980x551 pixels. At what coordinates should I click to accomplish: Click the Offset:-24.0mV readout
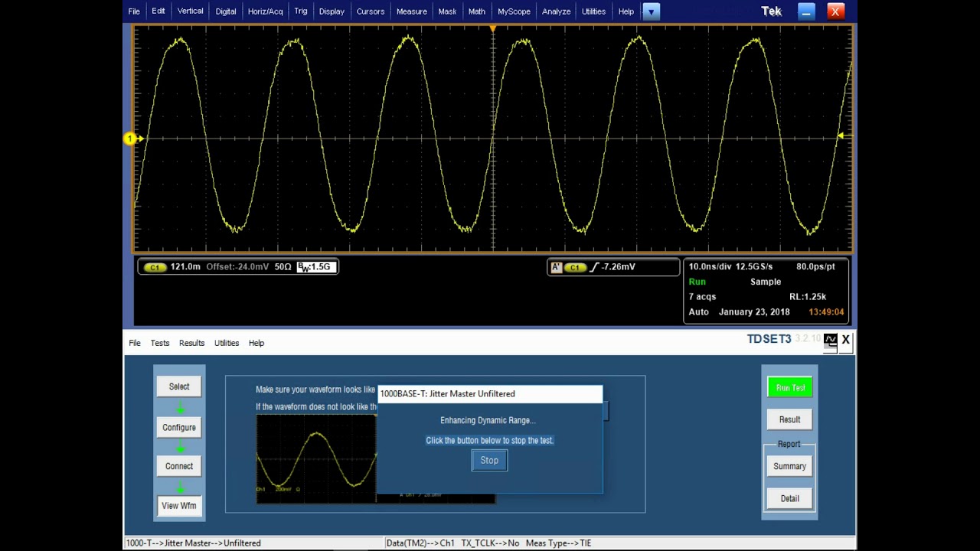pos(237,267)
